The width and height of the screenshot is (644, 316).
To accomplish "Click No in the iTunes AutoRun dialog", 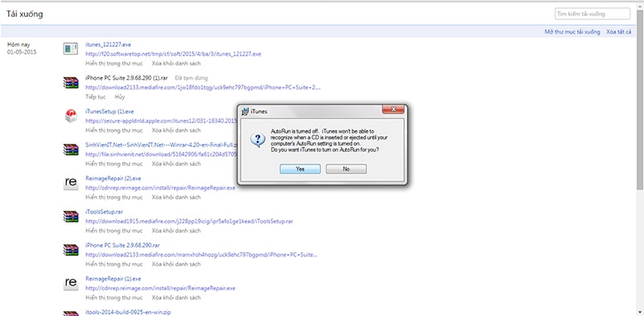I will 346,169.
